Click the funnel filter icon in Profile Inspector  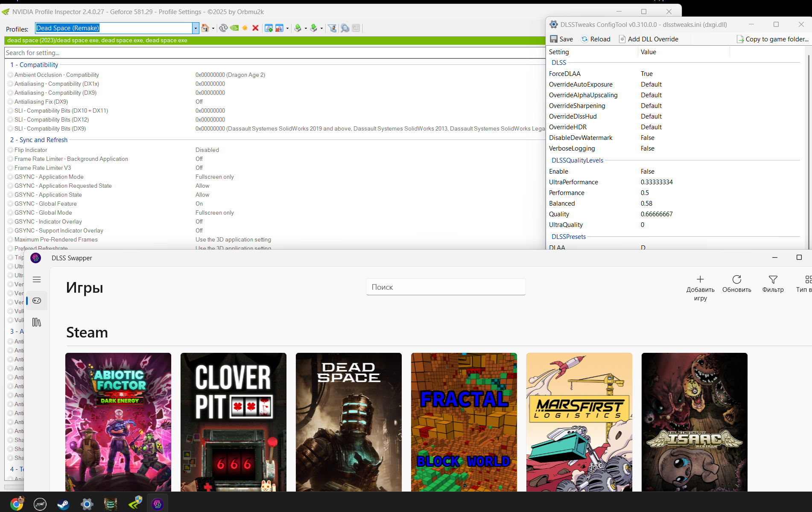pyautogui.click(x=332, y=28)
